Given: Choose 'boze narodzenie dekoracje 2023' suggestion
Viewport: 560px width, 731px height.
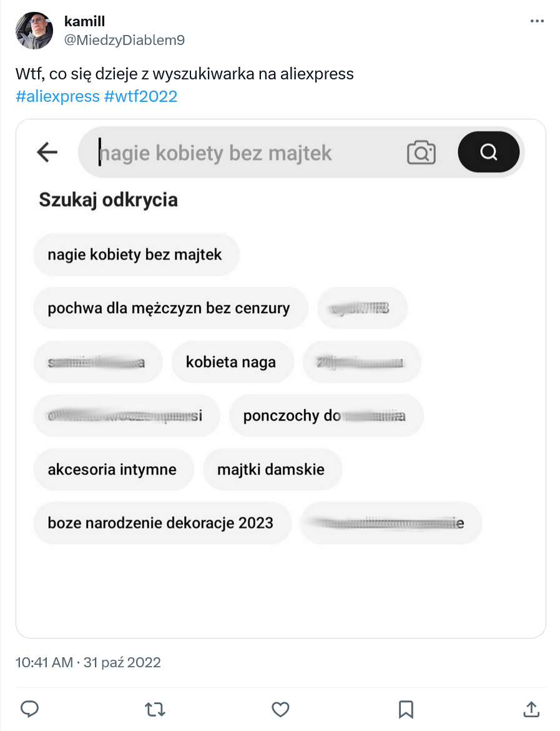Looking at the screenshot, I should (x=162, y=522).
